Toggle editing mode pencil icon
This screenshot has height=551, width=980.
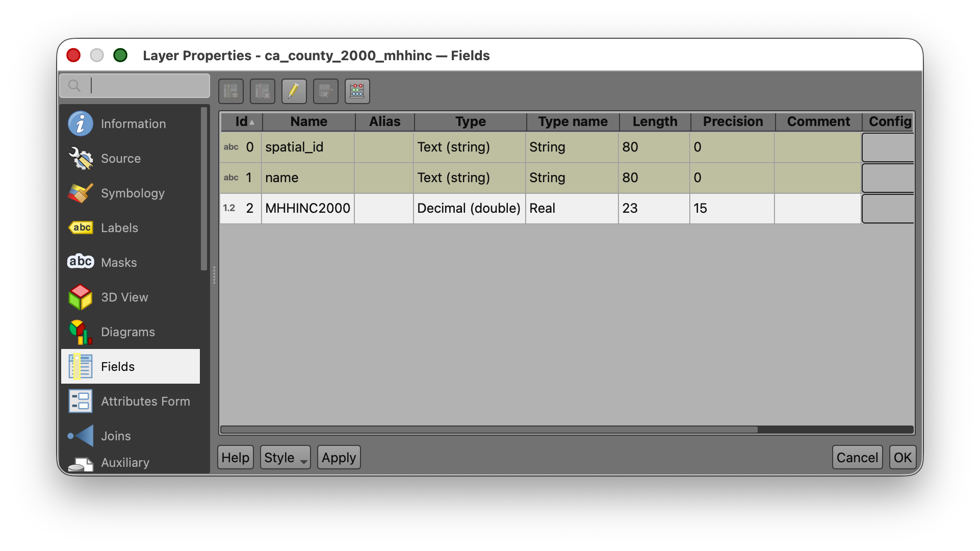(294, 91)
